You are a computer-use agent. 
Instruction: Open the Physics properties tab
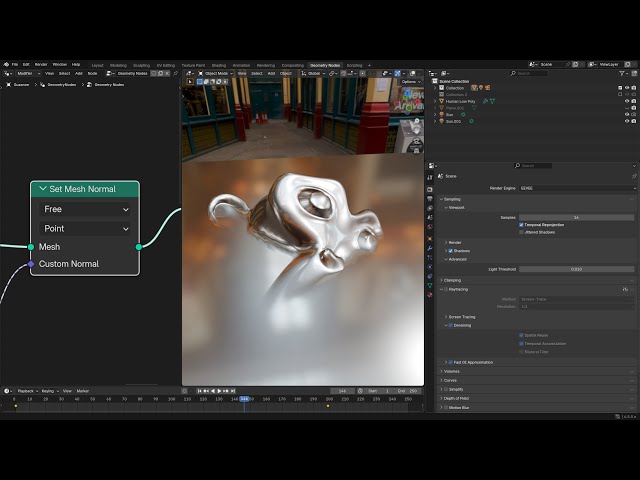click(430, 267)
